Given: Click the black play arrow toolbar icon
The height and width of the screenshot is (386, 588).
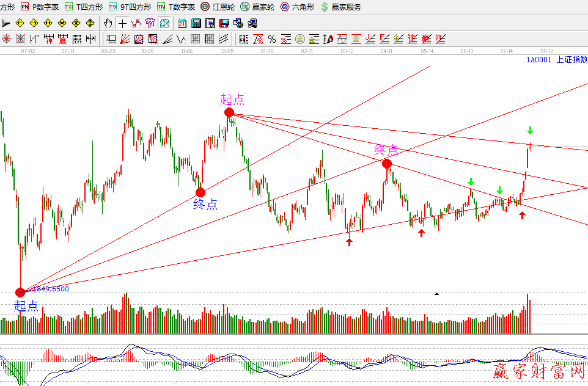Looking at the screenshot, I should tap(6, 23).
